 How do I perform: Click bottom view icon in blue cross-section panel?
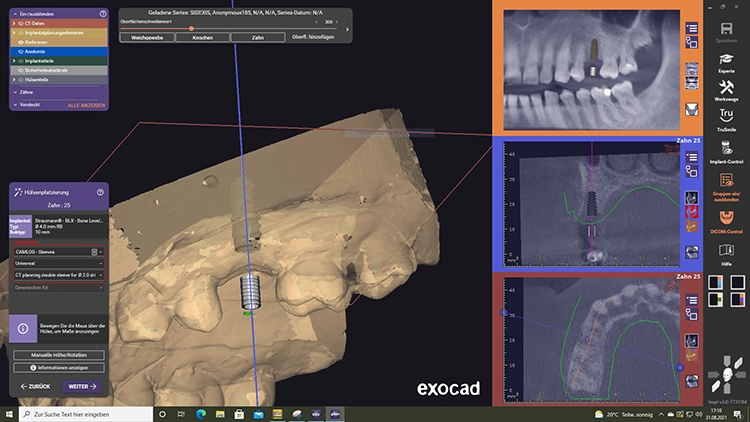click(692, 252)
